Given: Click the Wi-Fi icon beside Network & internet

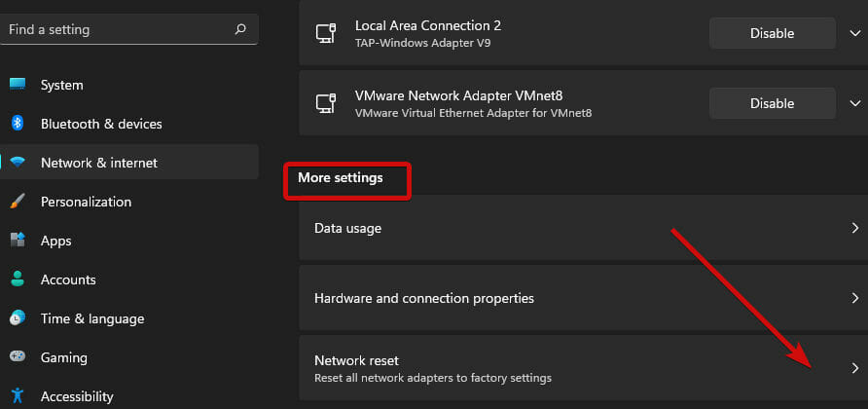Looking at the screenshot, I should click(18, 163).
